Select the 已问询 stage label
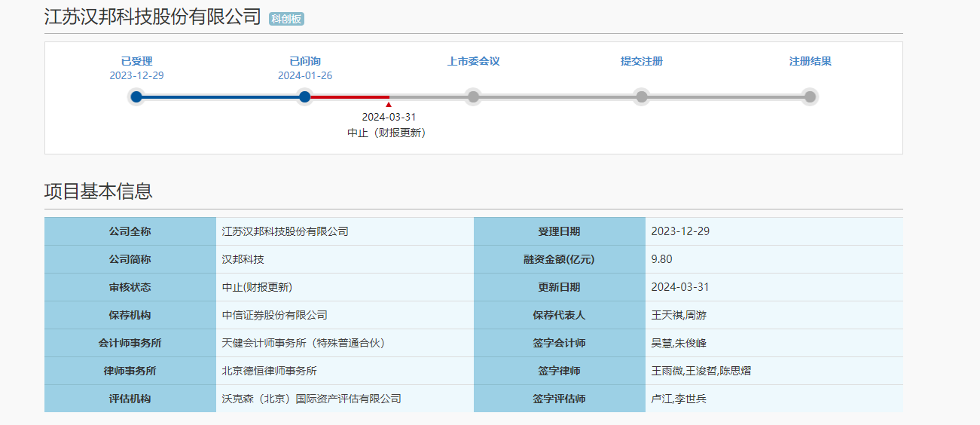 (x=305, y=61)
